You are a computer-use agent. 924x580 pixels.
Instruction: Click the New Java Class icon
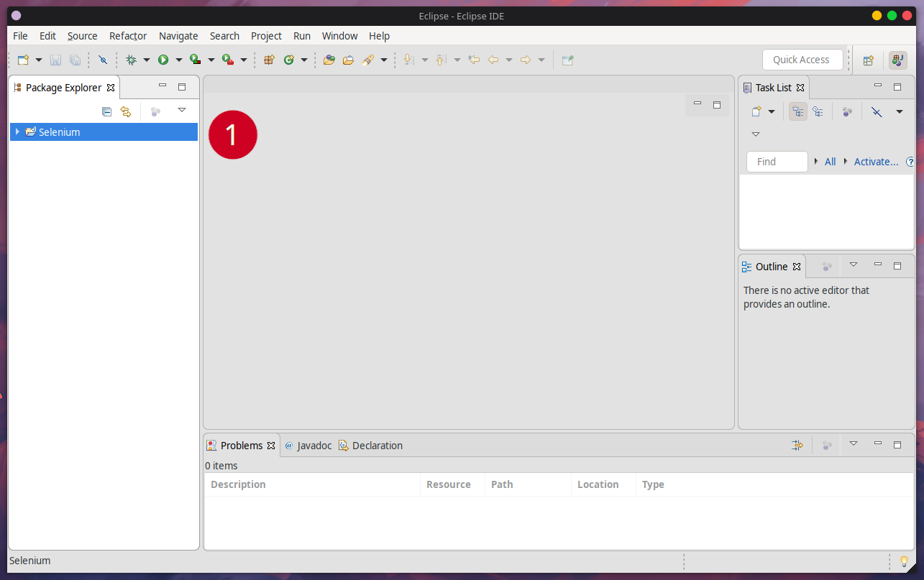[x=289, y=60]
